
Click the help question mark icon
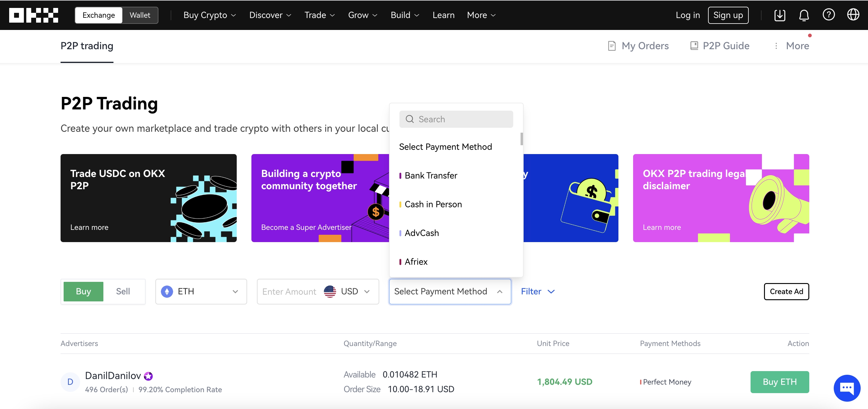tap(829, 15)
